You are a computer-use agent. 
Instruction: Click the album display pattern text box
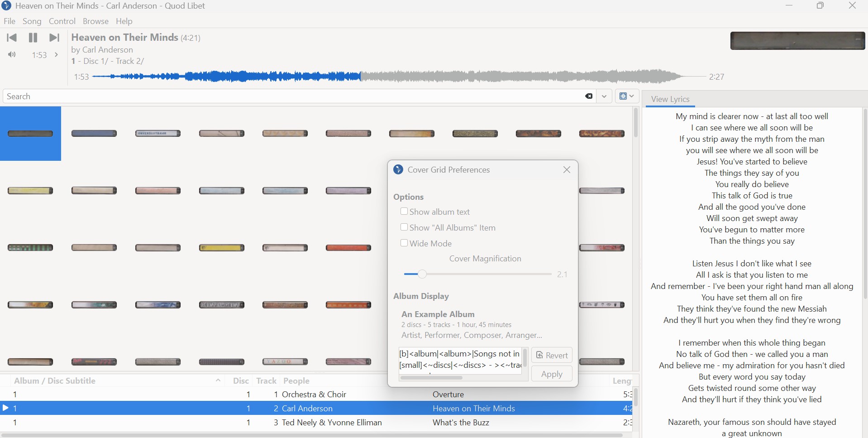(460, 360)
